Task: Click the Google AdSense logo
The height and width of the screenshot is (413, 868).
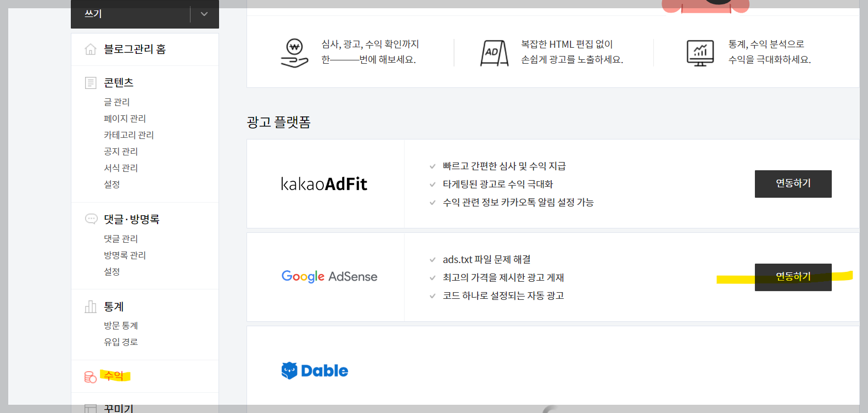Action: [x=329, y=277]
